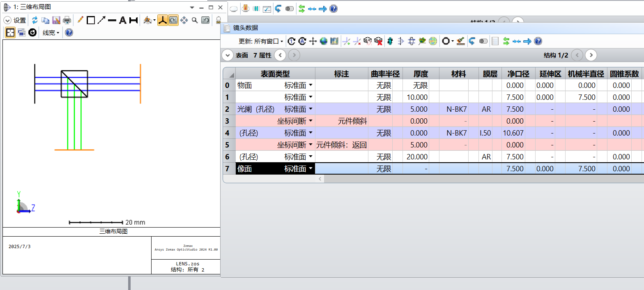Click the paintbrush coating icon in lens data toolbar
The height and width of the screenshot is (290, 644).
point(460,41)
